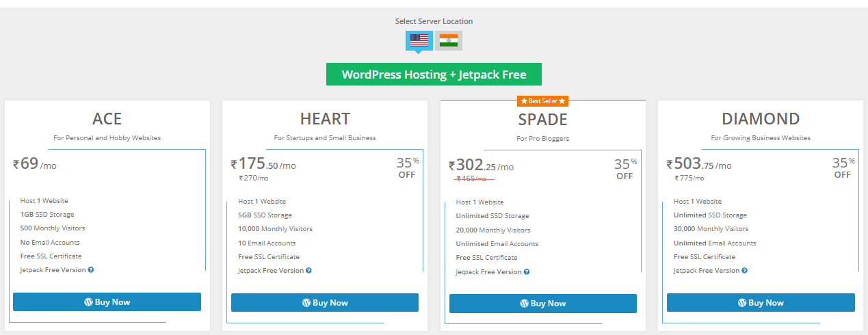Image resolution: width=868 pixels, height=335 pixels.
Task: Click the DIAMOND plan title
Action: click(761, 119)
